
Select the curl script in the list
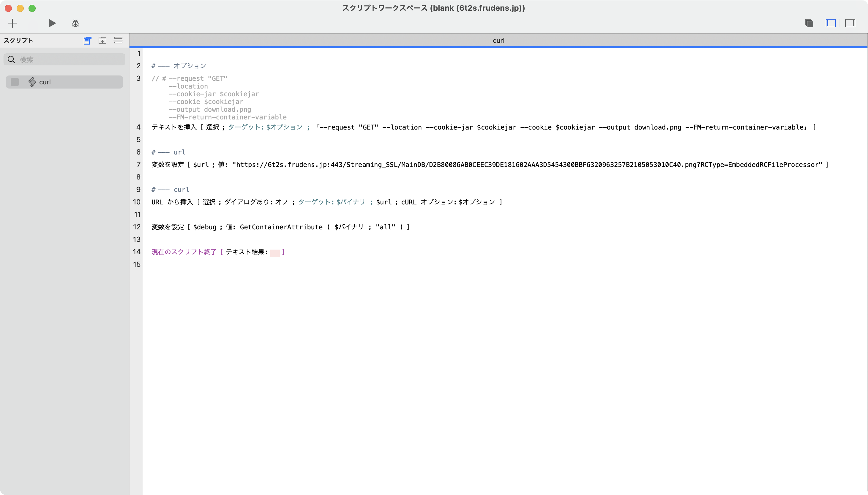(x=64, y=82)
